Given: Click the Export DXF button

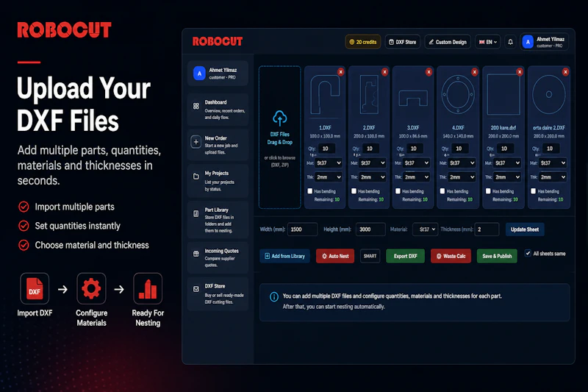Looking at the screenshot, I should 406,256.
